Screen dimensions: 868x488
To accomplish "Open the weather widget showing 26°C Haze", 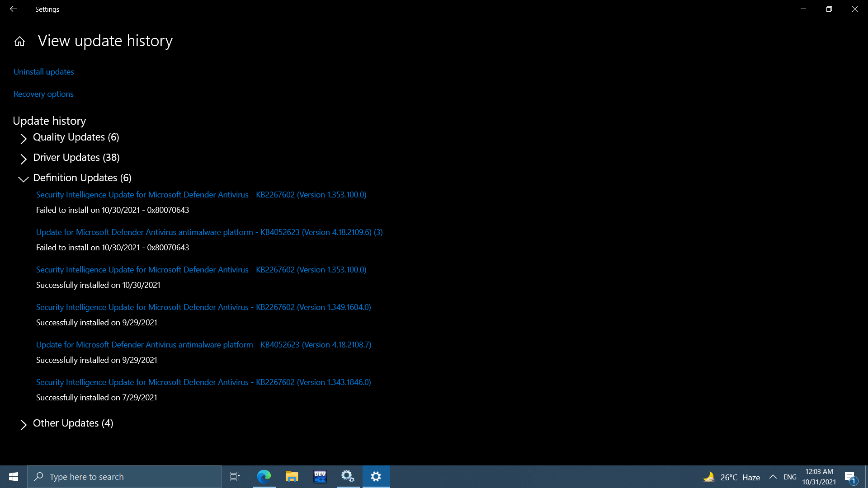I will 731,477.
